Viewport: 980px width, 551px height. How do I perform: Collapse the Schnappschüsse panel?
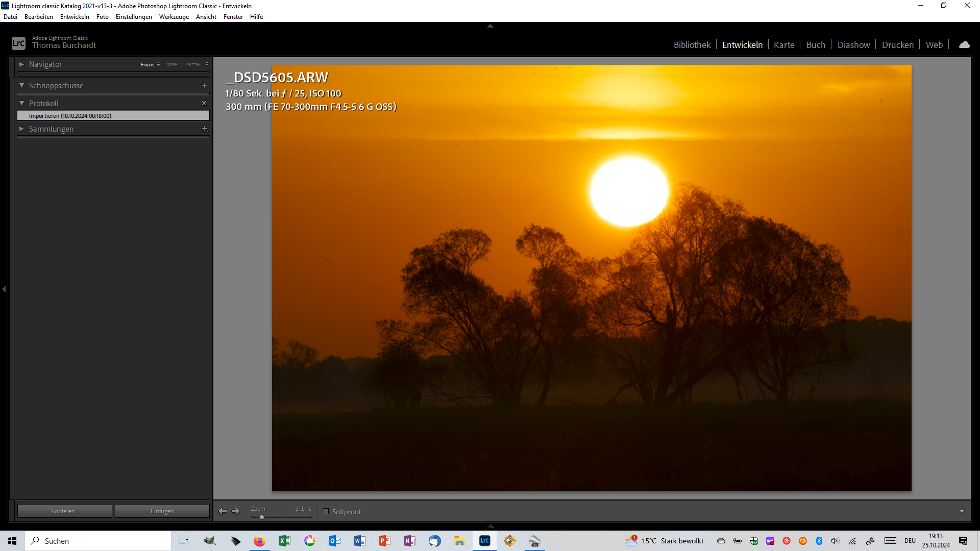click(x=21, y=86)
